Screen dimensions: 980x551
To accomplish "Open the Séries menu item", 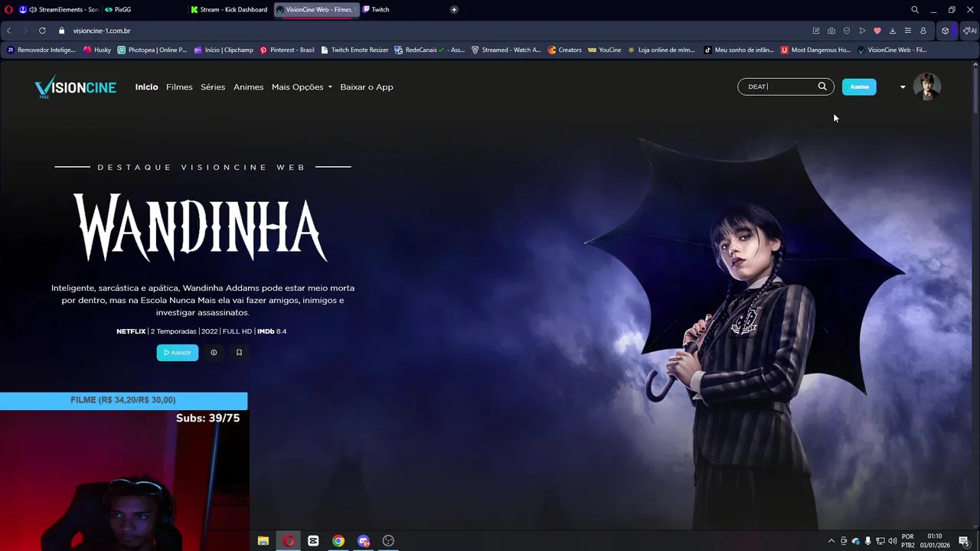I will pyautogui.click(x=213, y=87).
